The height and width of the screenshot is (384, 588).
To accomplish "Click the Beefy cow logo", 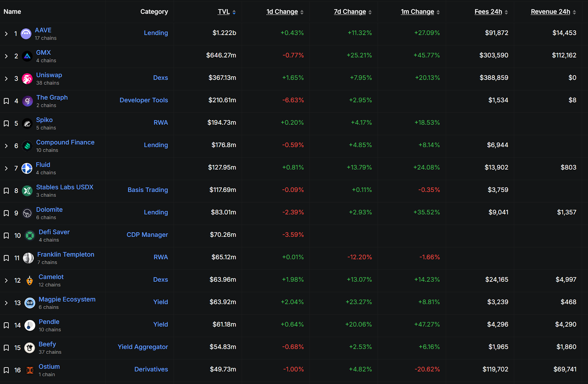I will pos(30,348).
